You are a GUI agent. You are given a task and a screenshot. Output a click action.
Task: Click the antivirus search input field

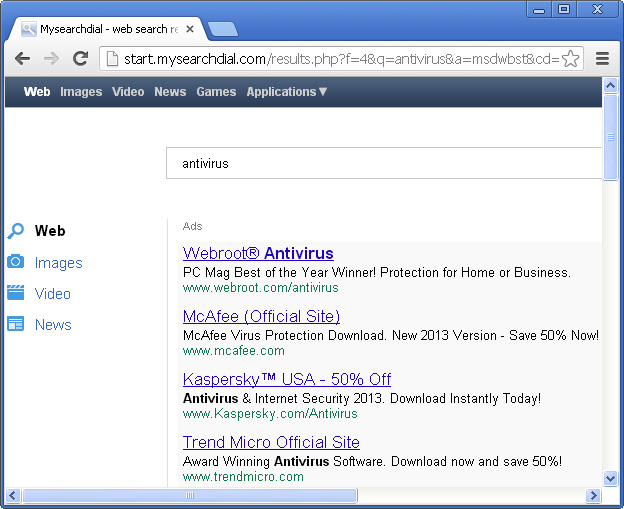pos(384,163)
